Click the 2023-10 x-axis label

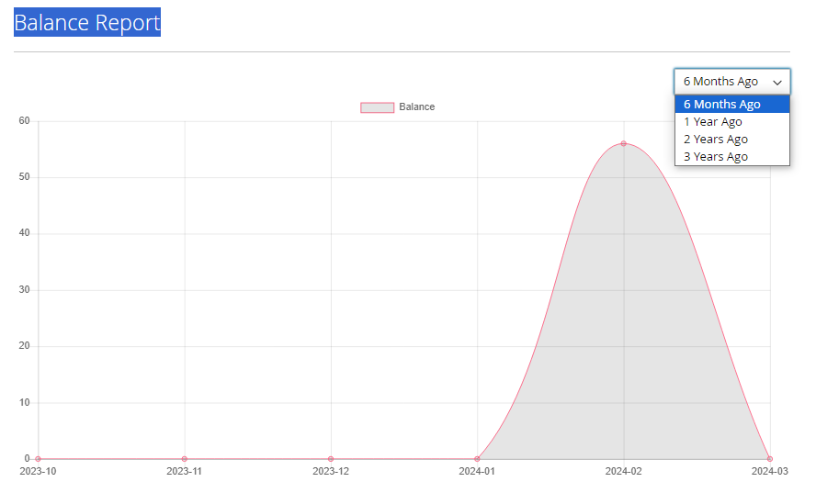point(38,472)
